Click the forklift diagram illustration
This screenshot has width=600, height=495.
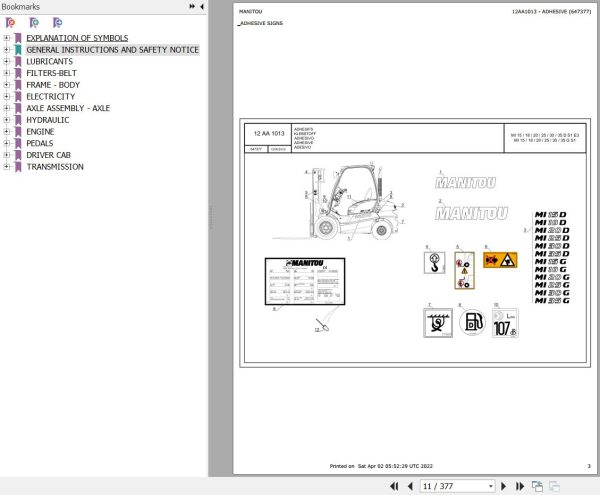(x=338, y=202)
